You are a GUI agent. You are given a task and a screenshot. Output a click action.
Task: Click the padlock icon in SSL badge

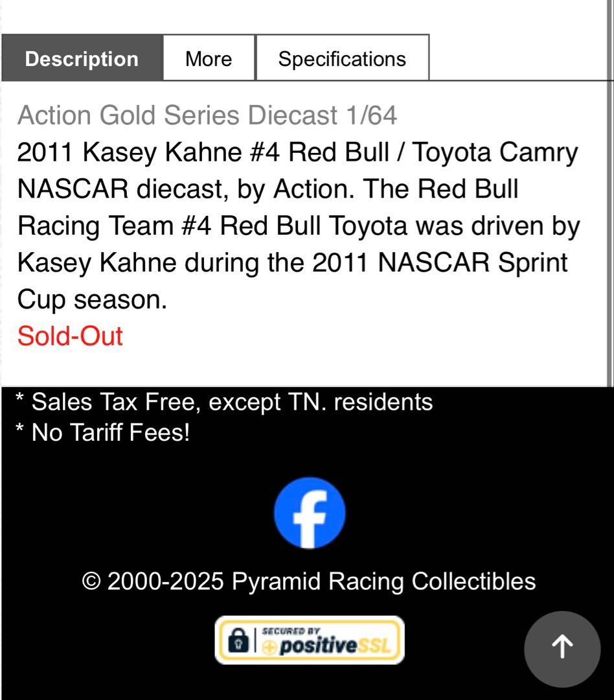[238, 640]
